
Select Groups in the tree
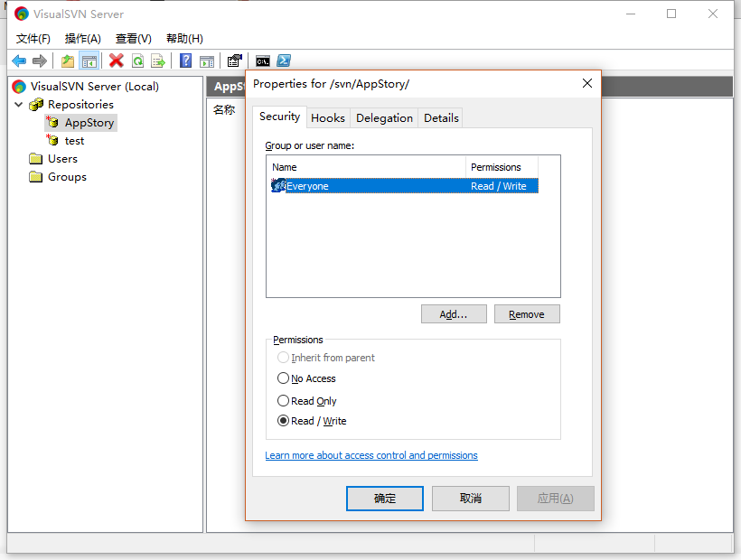[67, 177]
